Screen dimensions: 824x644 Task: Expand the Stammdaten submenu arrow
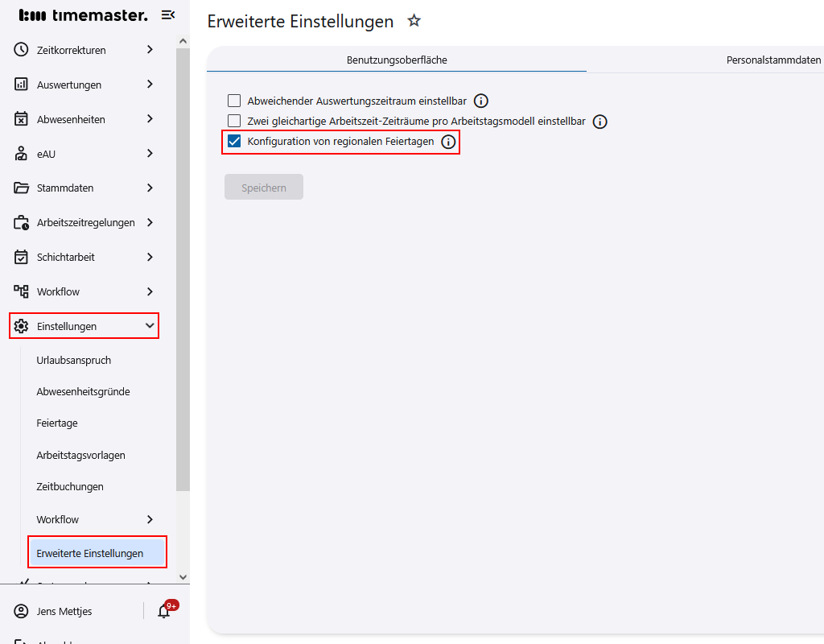click(150, 188)
